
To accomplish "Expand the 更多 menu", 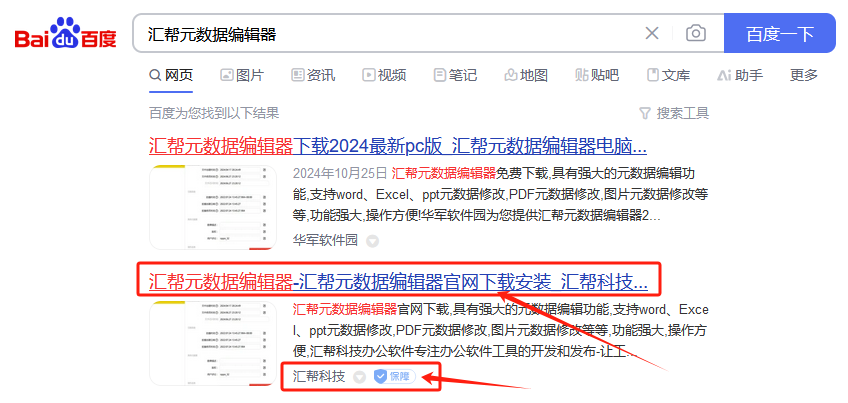I will 804,75.
